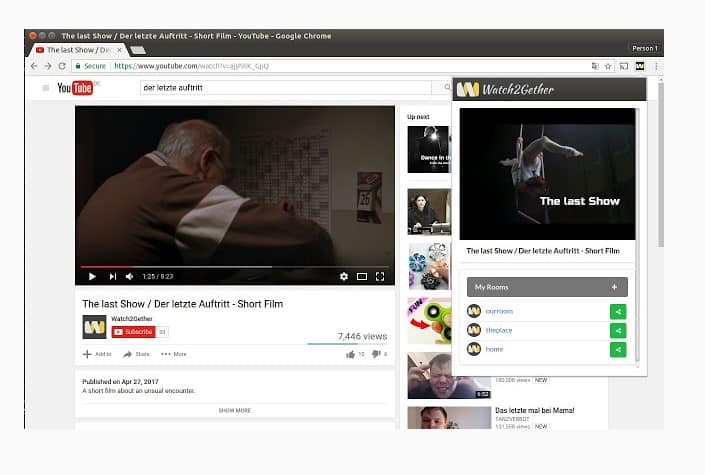Click the Secure padlock indicator

coord(90,66)
